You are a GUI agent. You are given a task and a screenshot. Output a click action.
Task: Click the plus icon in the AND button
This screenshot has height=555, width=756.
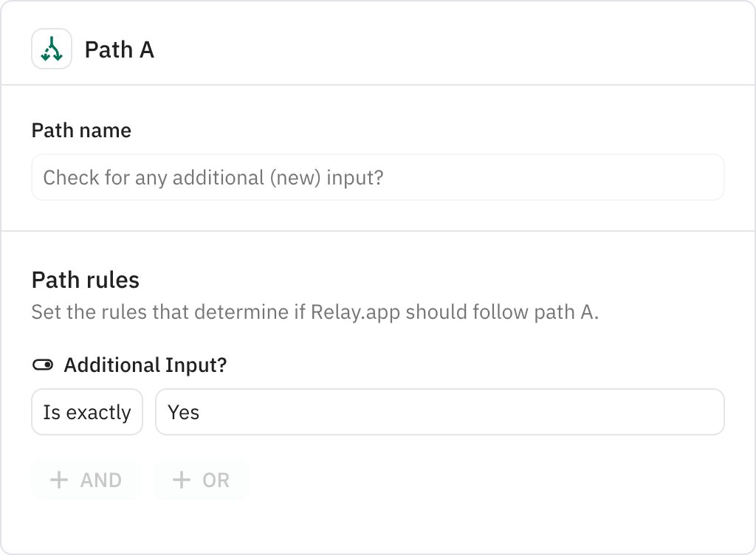[60, 480]
